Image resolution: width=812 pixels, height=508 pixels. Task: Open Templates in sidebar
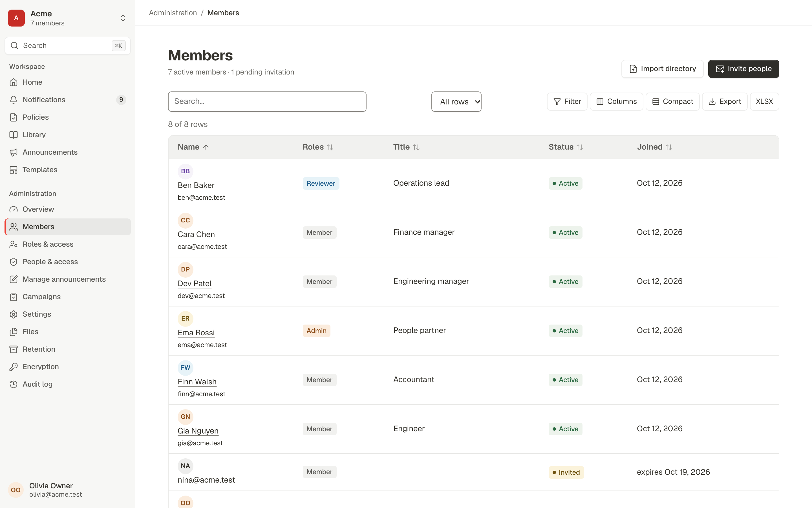click(67, 170)
